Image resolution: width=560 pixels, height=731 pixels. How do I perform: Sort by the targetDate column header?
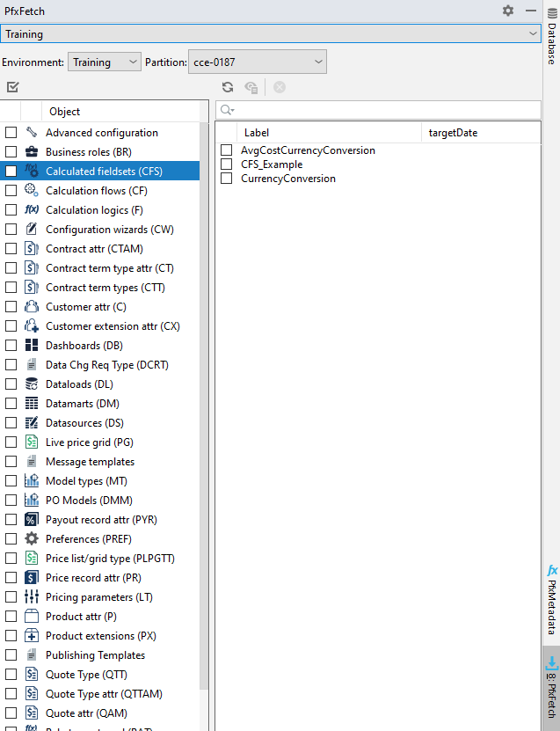453,133
